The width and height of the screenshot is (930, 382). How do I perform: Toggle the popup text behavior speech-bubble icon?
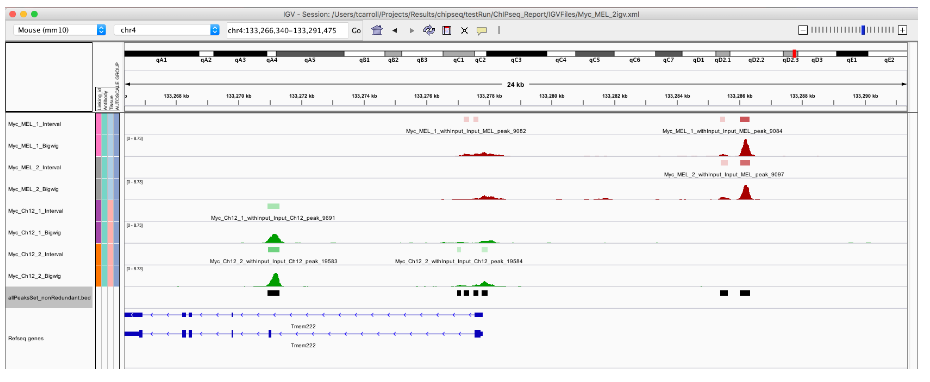(482, 30)
